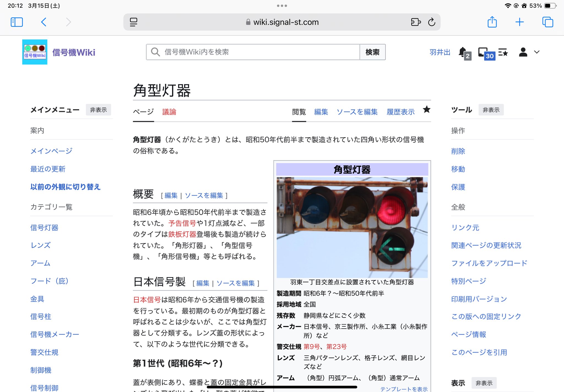Click the magnifier icon in search box
This screenshot has width=564, height=392.
click(x=155, y=52)
